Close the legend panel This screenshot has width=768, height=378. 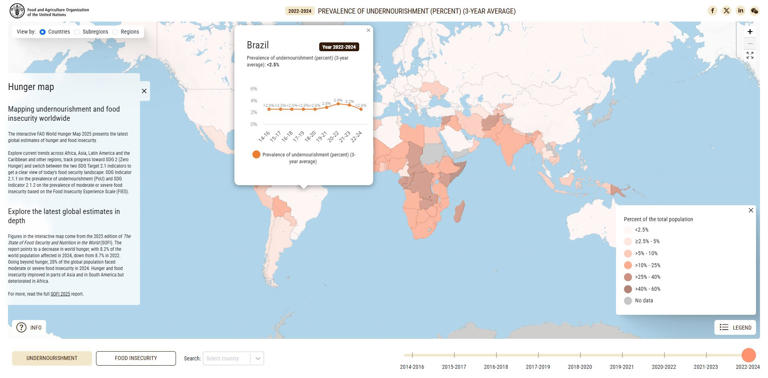click(751, 210)
